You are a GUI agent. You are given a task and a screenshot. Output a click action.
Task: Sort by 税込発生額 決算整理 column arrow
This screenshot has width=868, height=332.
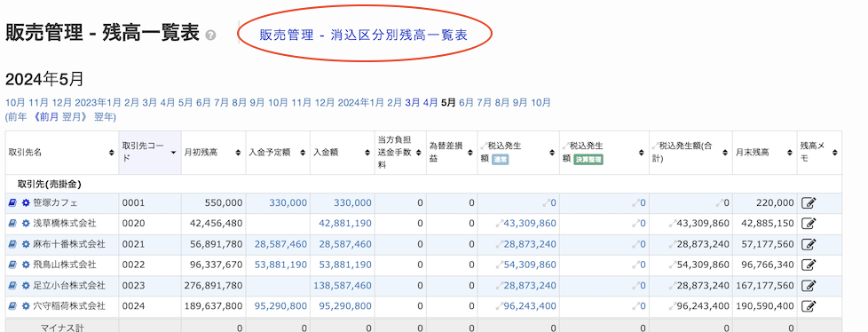[x=641, y=153]
